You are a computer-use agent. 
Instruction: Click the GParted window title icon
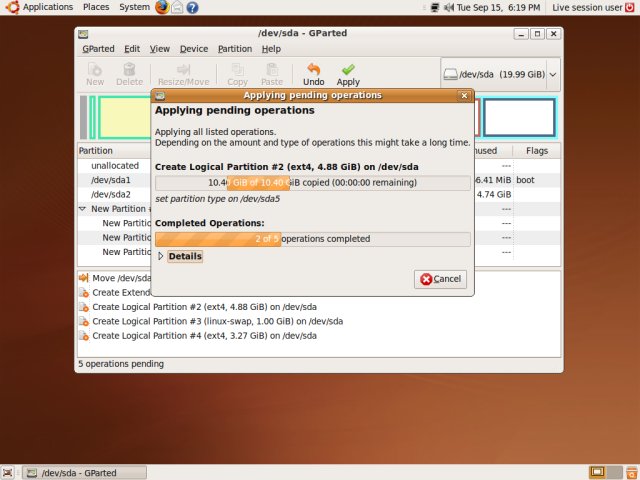tap(83, 34)
